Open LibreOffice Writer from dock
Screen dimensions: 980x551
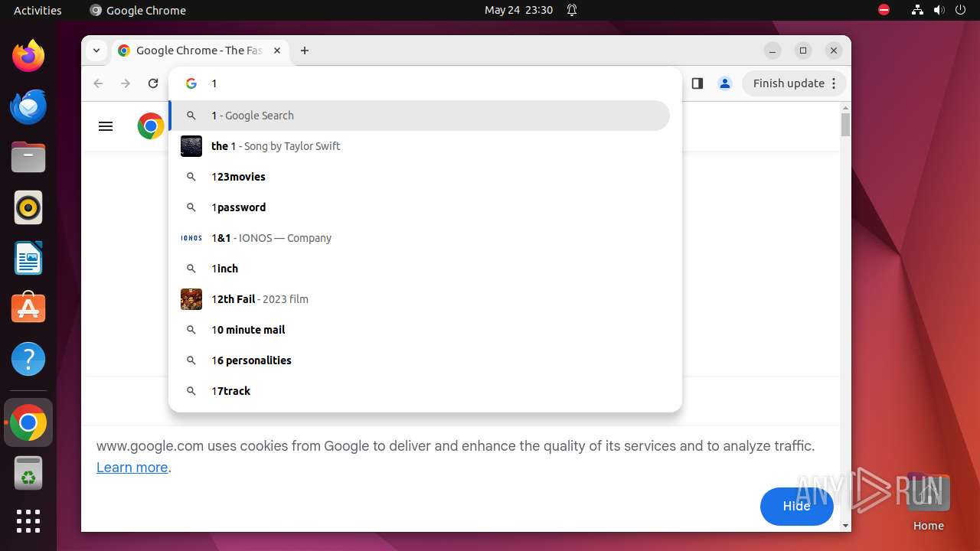point(28,258)
